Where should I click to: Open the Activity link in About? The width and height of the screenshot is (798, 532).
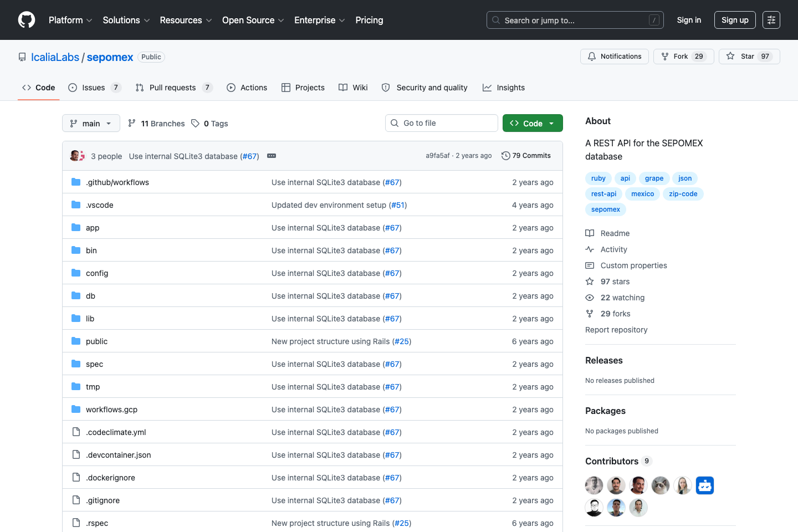(613, 249)
